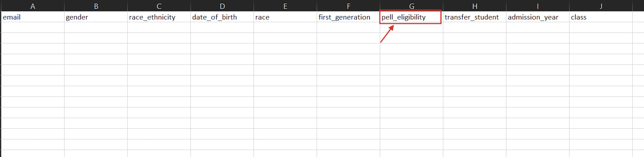The image size is (644, 157).
Task: Select column B header
Action: [96, 6]
